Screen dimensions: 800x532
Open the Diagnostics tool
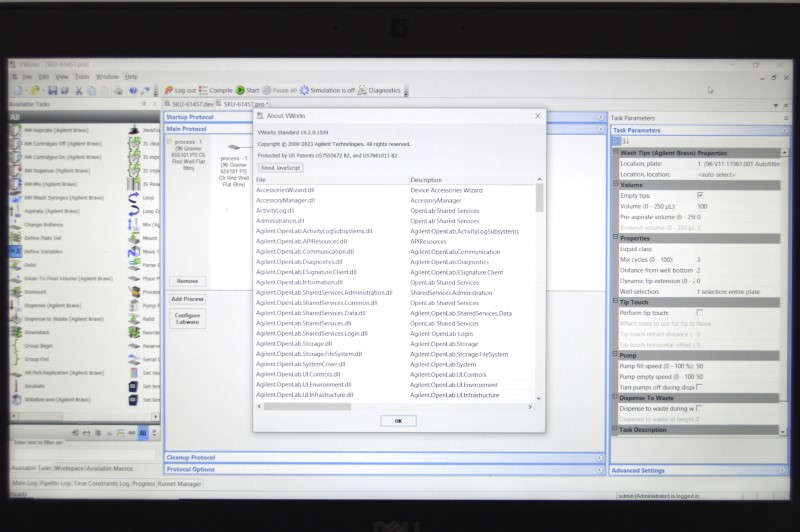(x=379, y=90)
